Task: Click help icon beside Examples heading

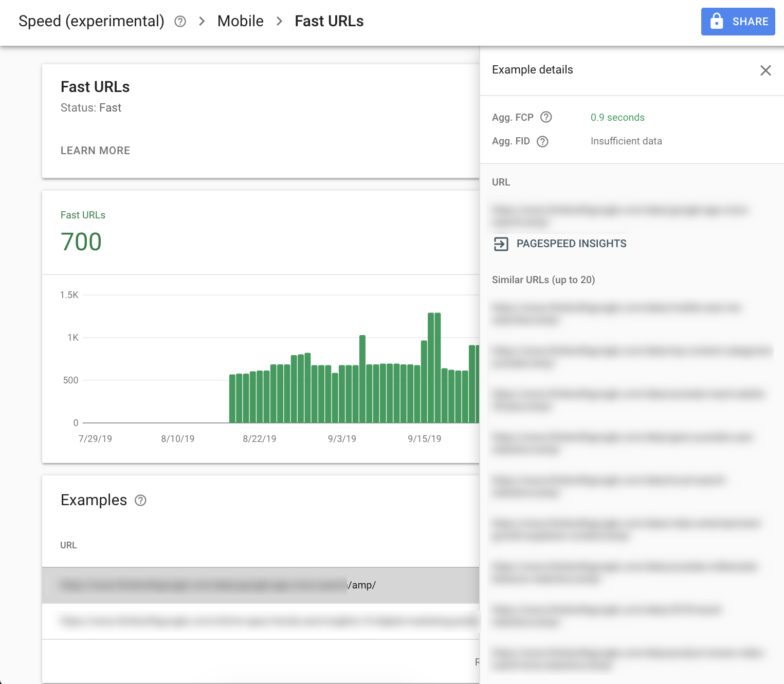Action: (x=140, y=501)
